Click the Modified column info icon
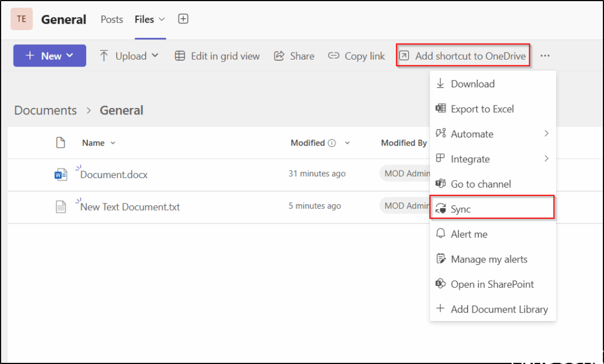 coord(332,143)
